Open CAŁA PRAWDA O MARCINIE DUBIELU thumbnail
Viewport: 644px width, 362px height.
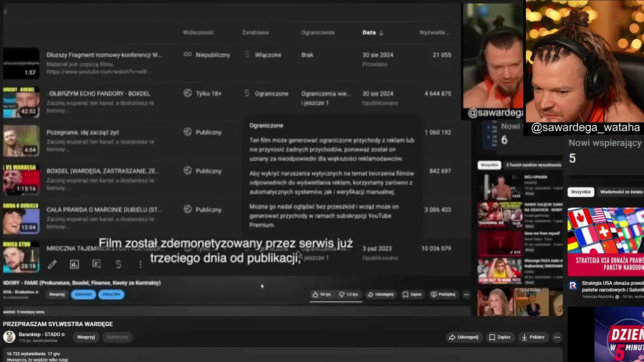tap(21, 218)
